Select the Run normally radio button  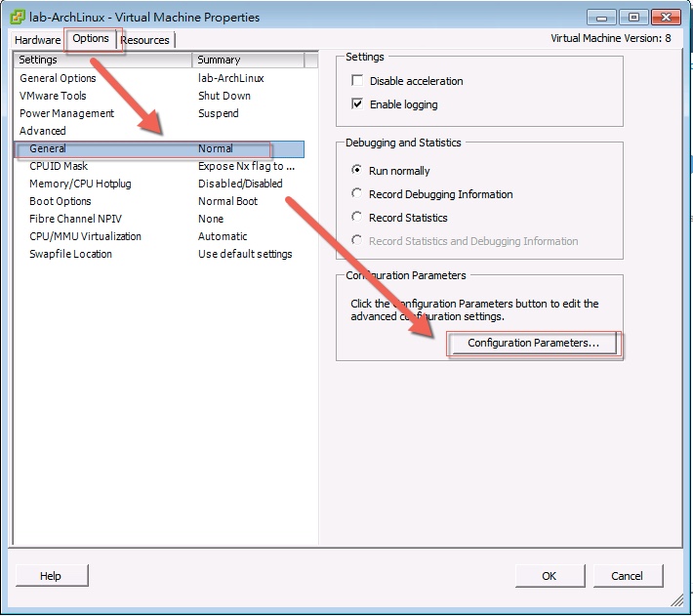click(357, 171)
